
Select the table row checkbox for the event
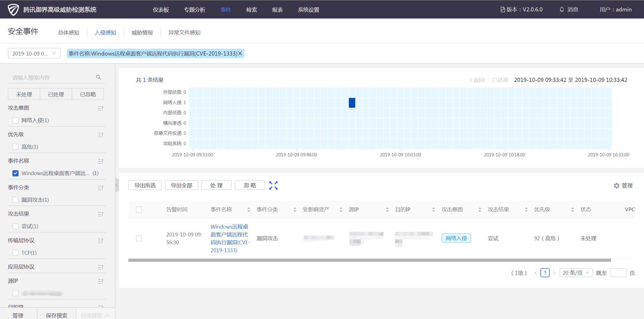click(139, 238)
